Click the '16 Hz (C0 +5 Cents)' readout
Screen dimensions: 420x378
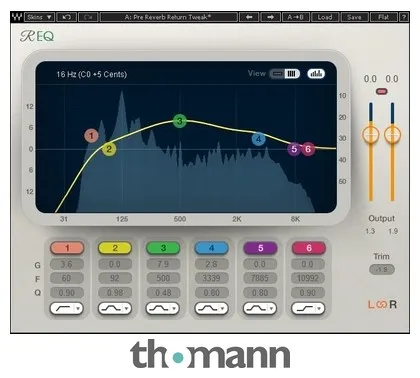click(x=92, y=74)
